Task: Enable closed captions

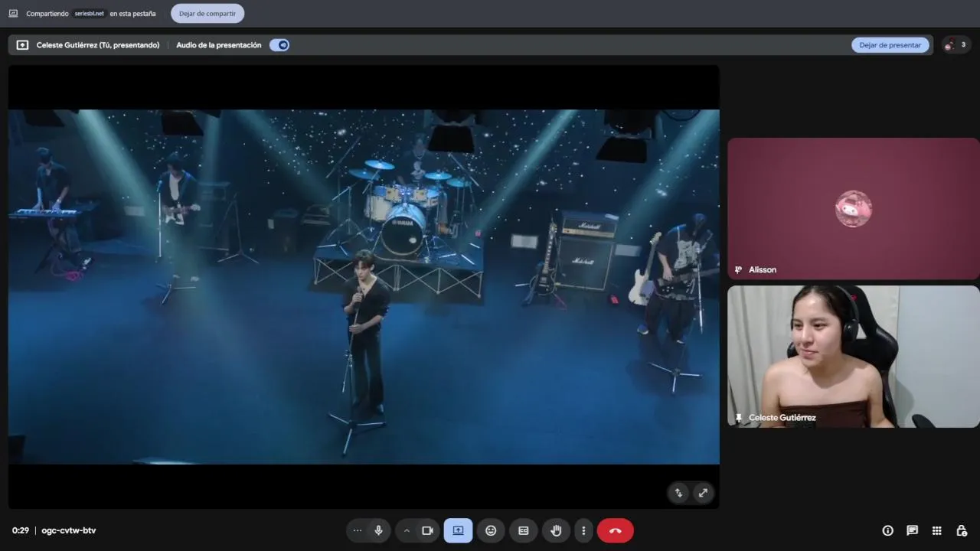Action: pyautogui.click(x=524, y=530)
